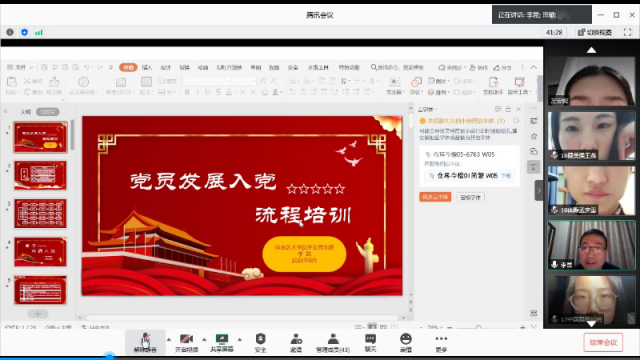
Task: Click the blue progress bar handle at the bottom
Action: coord(109,357)
